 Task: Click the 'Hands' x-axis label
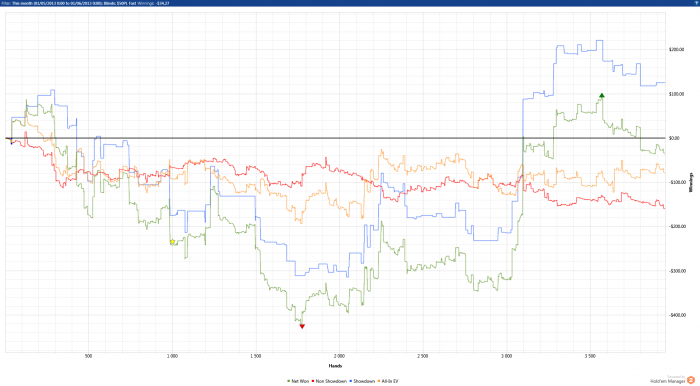335,366
